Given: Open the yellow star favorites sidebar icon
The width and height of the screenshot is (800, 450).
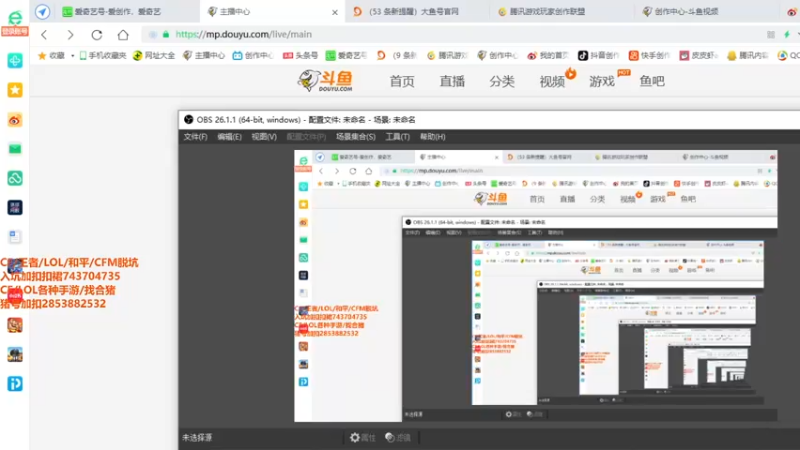Looking at the screenshot, I should [15, 90].
